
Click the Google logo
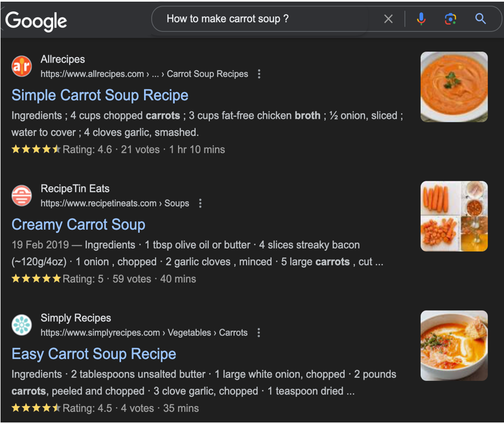click(x=36, y=20)
